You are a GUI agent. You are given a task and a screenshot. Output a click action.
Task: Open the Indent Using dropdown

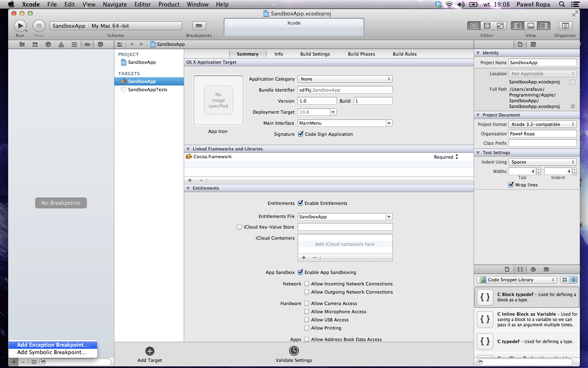coord(543,162)
